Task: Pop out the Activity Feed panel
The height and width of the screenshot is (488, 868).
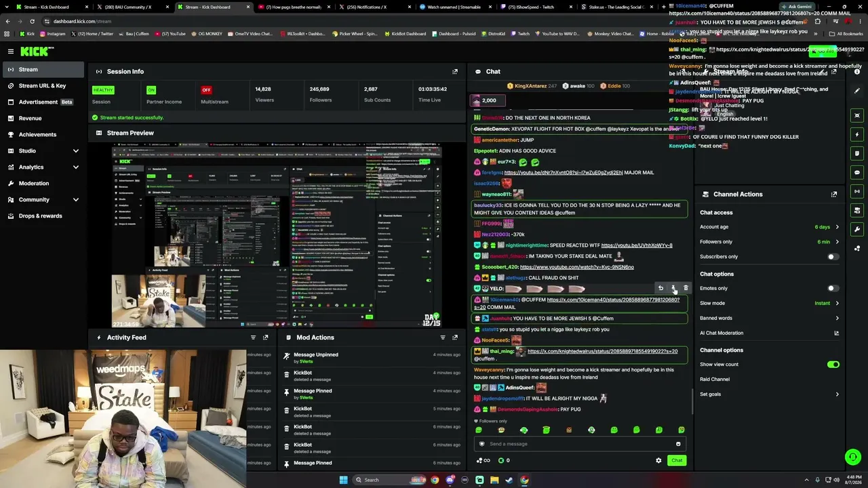Action: click(265, 338)
